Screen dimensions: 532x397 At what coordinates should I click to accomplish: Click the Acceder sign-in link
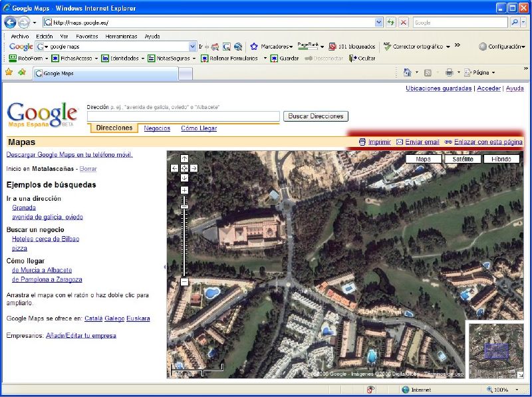(489, 88)
